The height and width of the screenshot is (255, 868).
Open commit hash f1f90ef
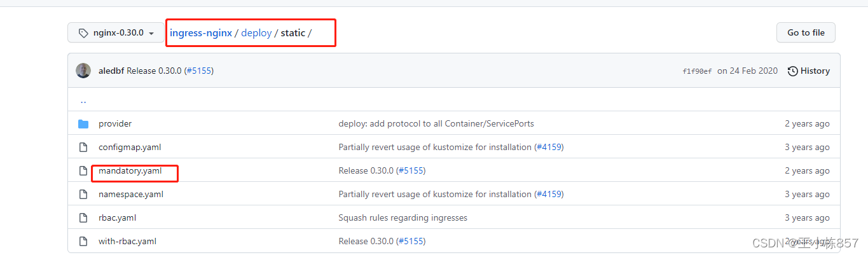(697, 71)
